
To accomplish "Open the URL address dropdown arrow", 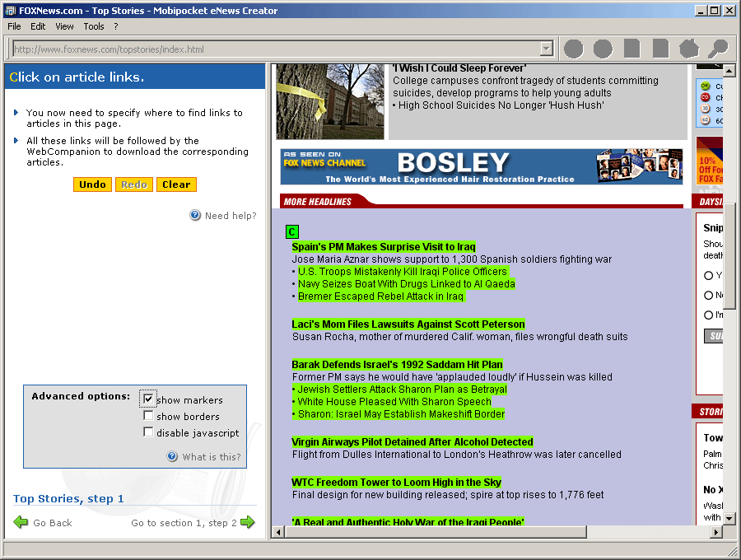I will click(x=547, y=49).
